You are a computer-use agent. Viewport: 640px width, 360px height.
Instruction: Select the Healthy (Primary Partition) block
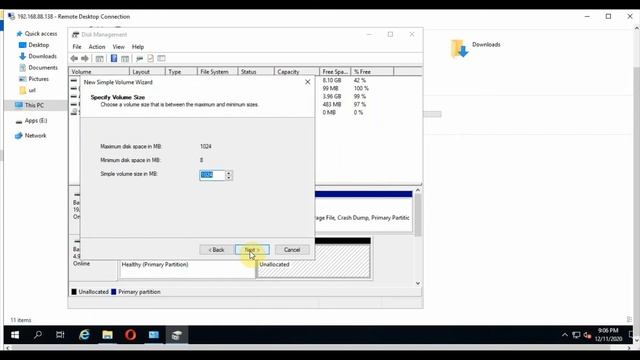pyautogui.click(x=187, y=268)
